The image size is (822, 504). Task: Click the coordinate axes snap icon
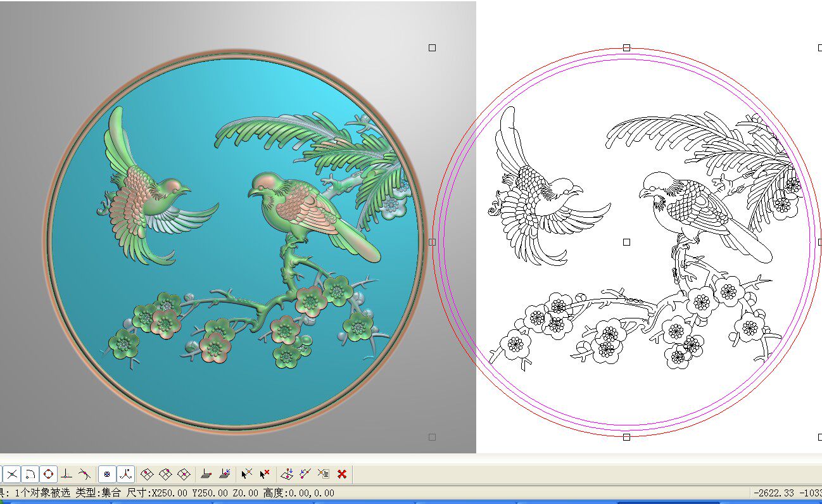(x=125, y=474)
